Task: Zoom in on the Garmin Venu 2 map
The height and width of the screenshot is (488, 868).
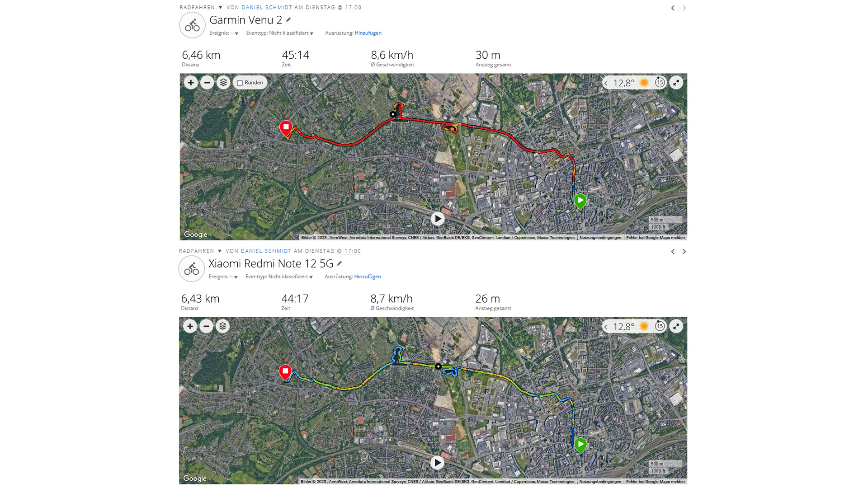Action: point(191,83)
